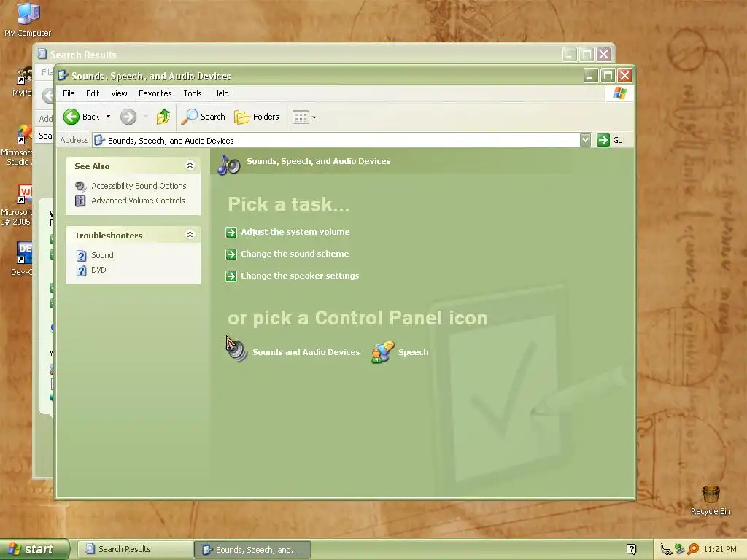Open the View menu
747x560 pixels.
point(119,93)
